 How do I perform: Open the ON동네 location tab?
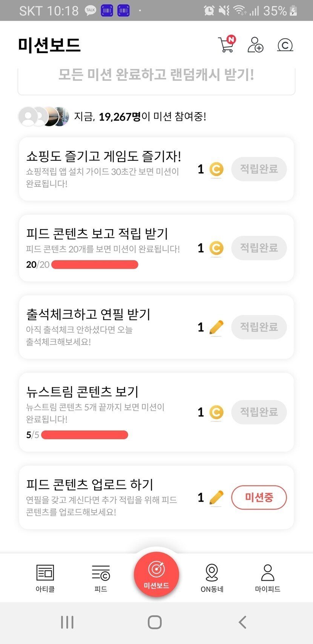[x=212, y=578]
